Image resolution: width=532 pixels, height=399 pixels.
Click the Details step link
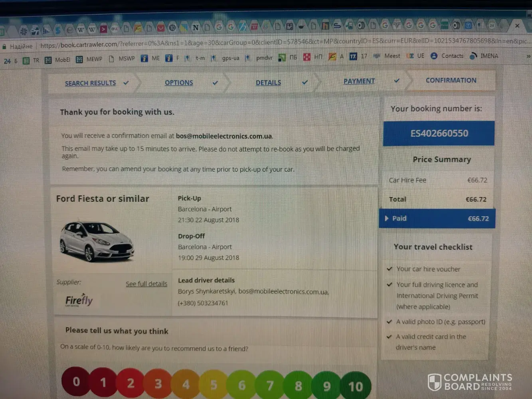[x=268, y=83]
